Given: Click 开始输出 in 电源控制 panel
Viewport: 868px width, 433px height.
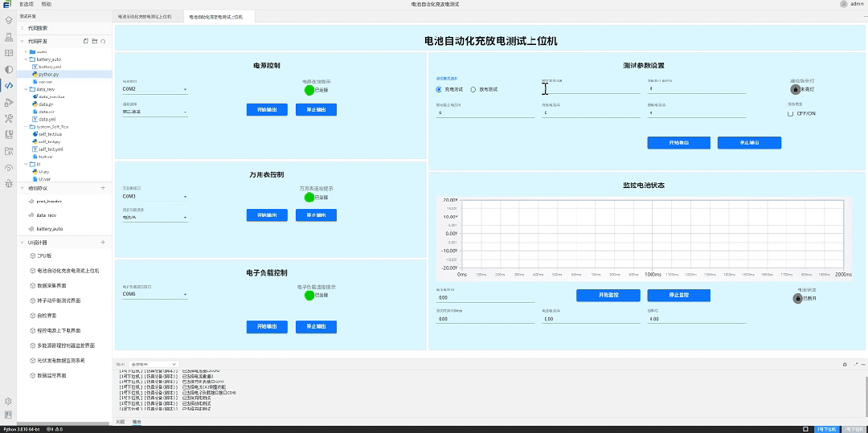Looking at the screenshot, I should click(x=267, y=109).
